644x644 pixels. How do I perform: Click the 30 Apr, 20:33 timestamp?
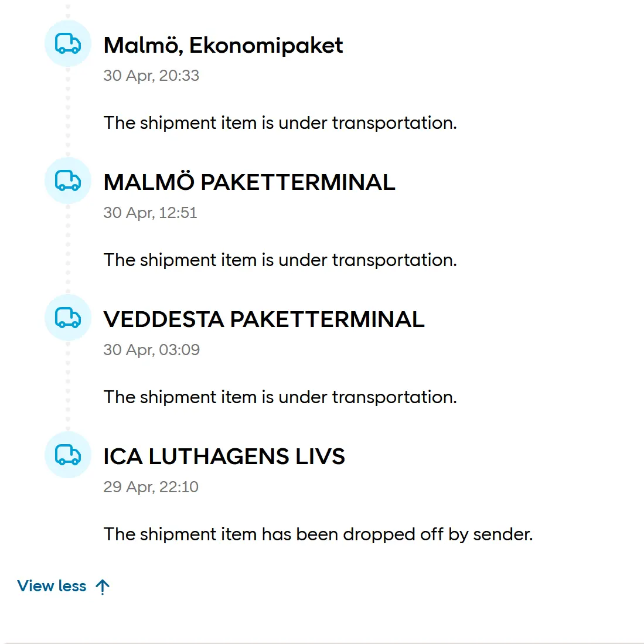tap(151, 76)
